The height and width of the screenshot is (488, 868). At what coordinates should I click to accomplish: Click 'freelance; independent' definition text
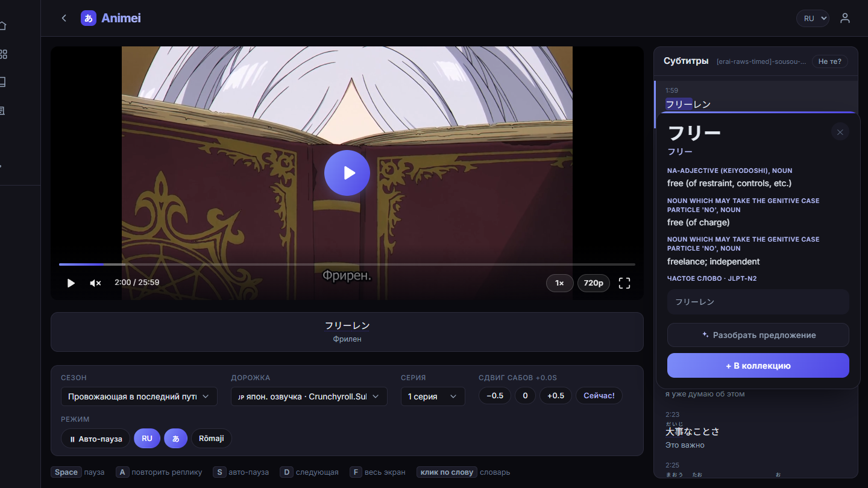(x=714, y=261)
